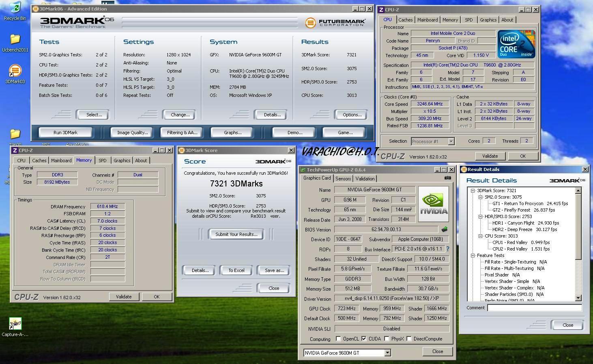This screenshot has width=593, height=364.
Task: Click the 3DMark06 Advanced Edition title bar icon
Action: (35, 9)
